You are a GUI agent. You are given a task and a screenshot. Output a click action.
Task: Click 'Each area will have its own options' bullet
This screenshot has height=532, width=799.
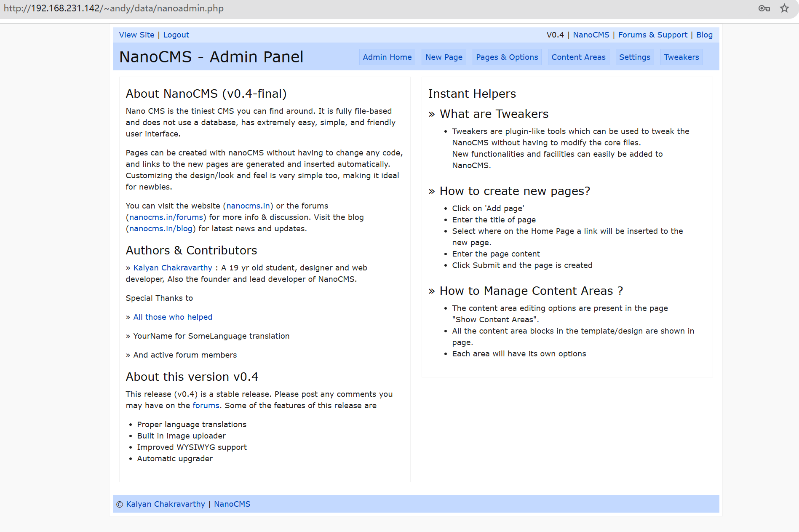[x=519, y=354]
